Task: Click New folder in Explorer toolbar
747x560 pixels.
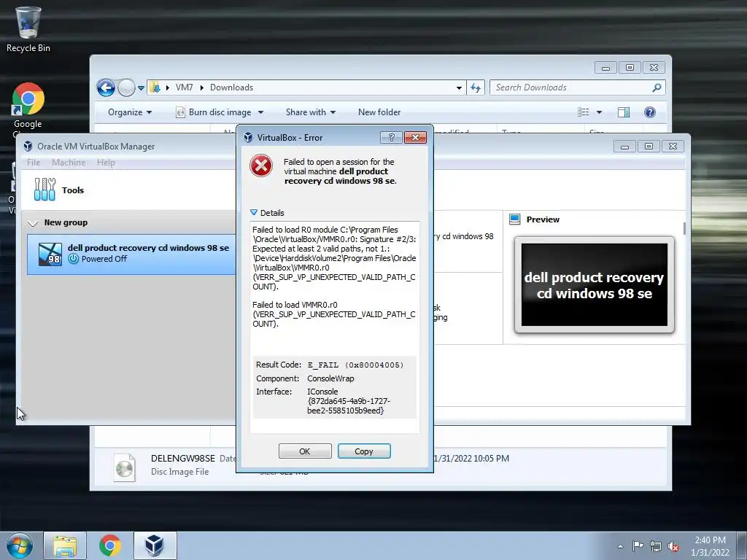Action: [379, 112]
